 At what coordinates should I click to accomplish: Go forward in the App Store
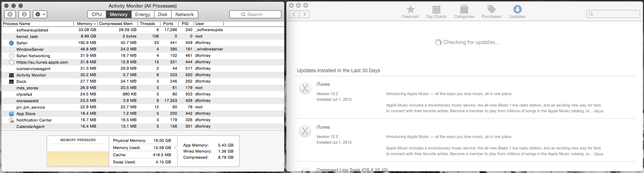click(304, 14)
